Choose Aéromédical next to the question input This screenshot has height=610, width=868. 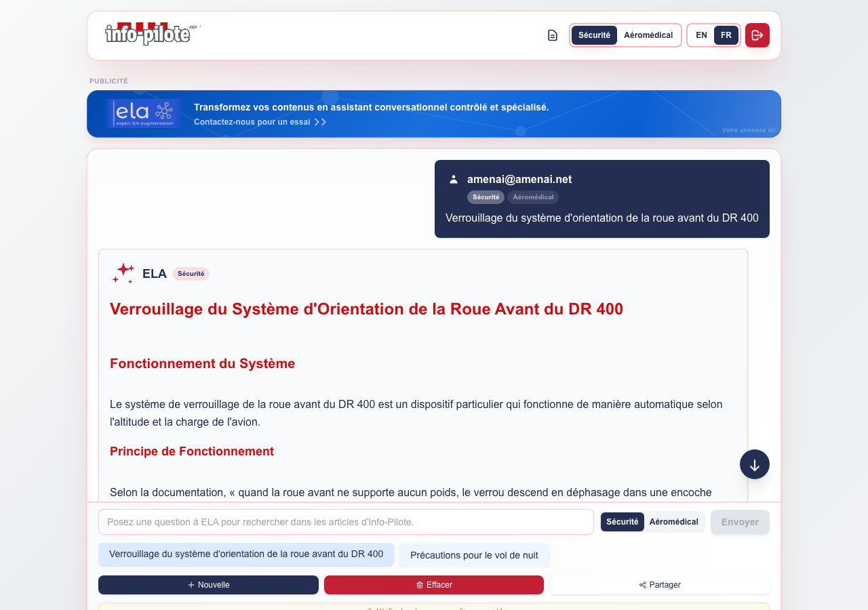(x=673, y=522)
